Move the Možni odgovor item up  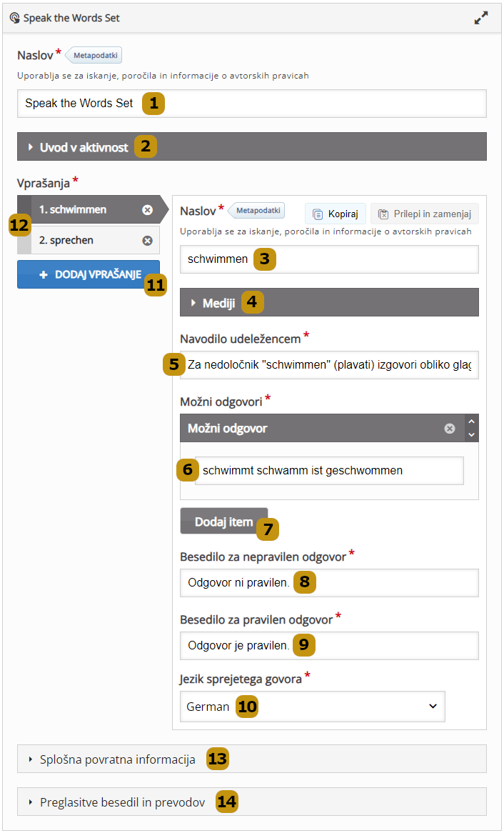[x=471, y=422]
